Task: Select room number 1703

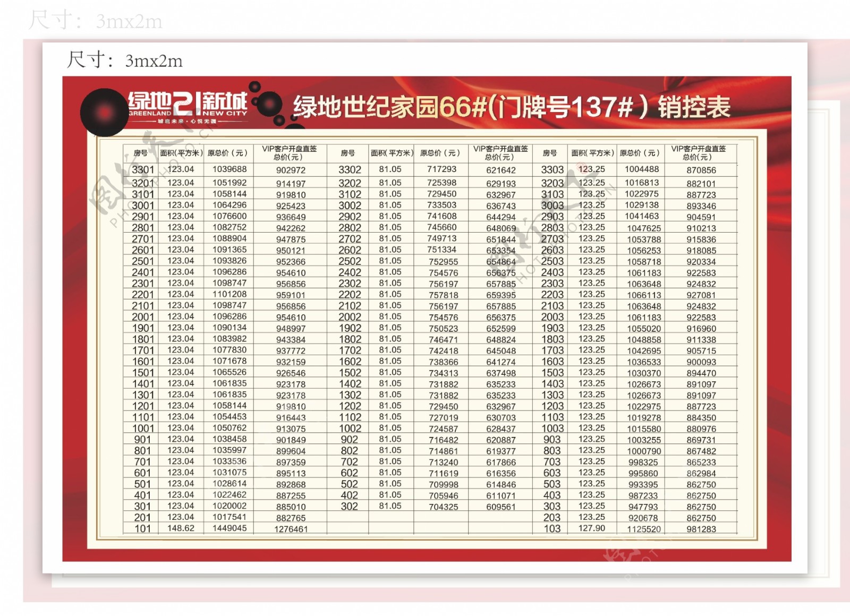Action: click(552, 350)
